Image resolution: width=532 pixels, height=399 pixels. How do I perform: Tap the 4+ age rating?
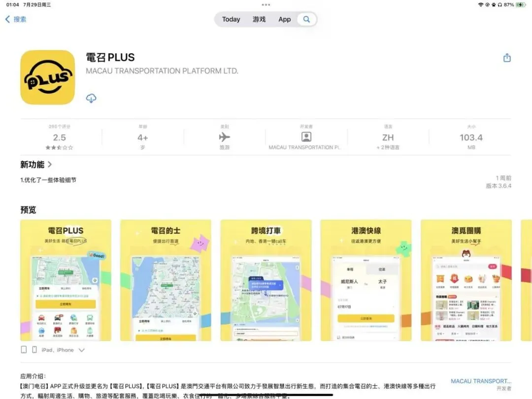pyautogui.click(x=142, y=138)
